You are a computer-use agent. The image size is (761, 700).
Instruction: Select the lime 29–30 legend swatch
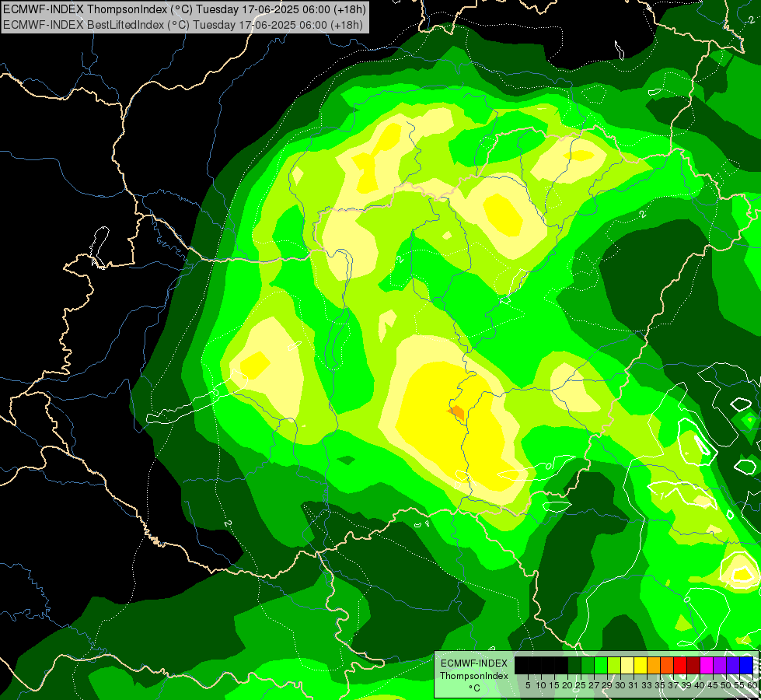coord(614,665)
